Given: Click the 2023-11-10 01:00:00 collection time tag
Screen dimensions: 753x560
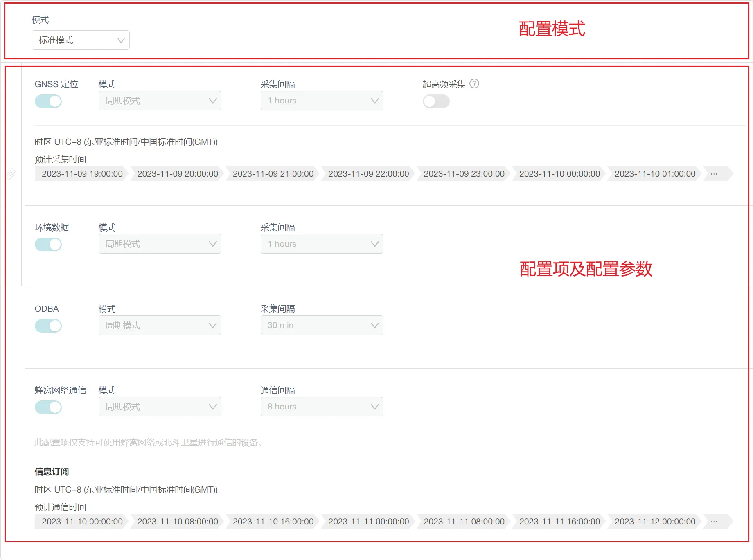Looking at the screenshot, I should coord(655,174).
